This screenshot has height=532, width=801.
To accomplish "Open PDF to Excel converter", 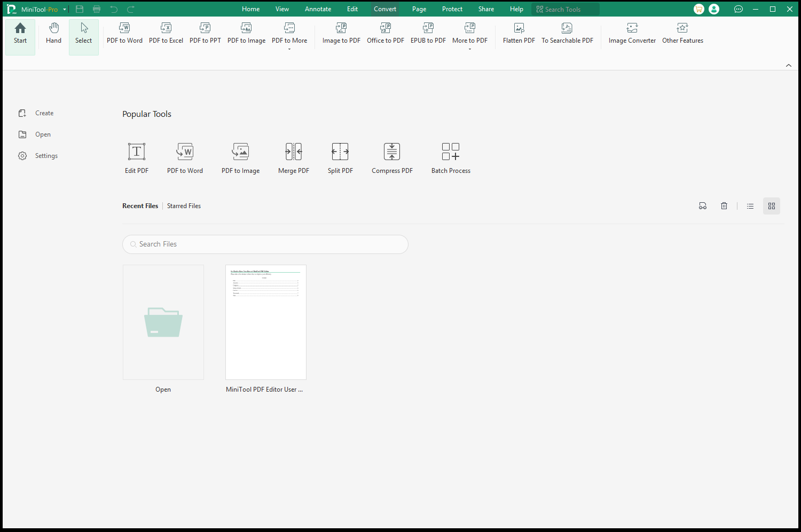I will coord(166,34).
